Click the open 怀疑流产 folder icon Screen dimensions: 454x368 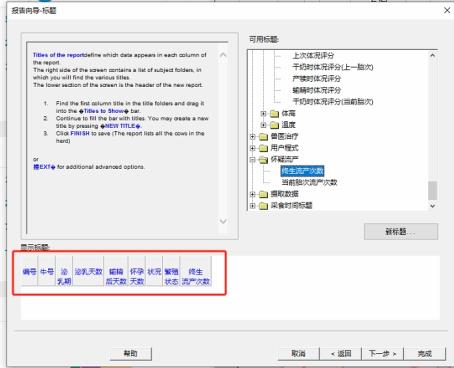[x=263, y=160]
